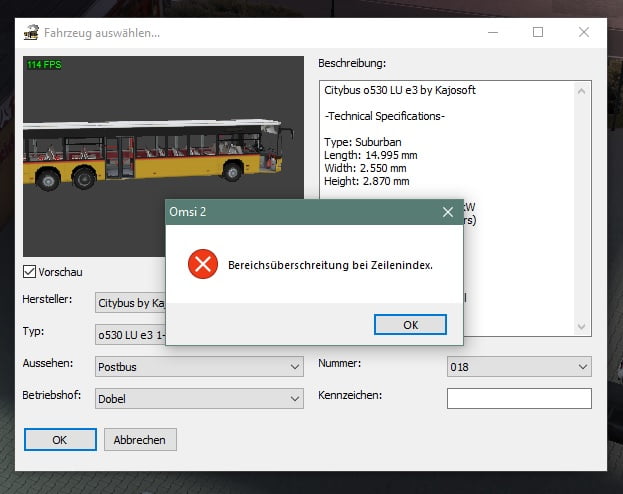623x494 pixels.
Task: Click the bus icon in the title bar
Action: 31,32
